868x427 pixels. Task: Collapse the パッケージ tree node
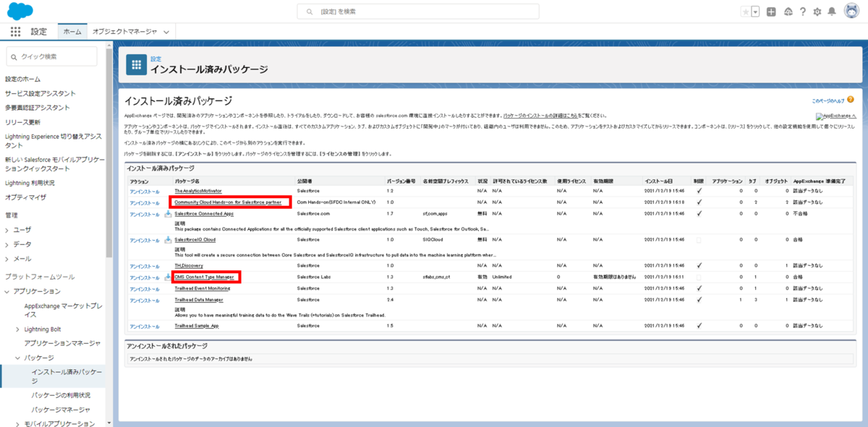(x=18, y=358)
